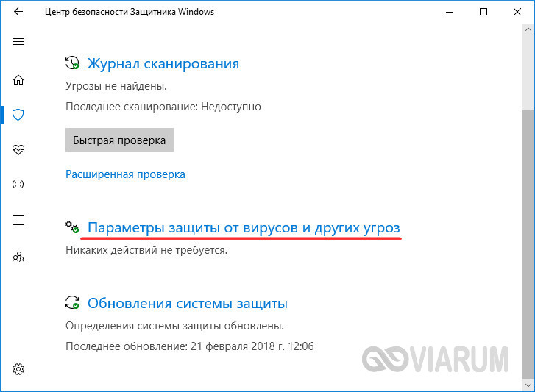Close the Defender Security Center window
Image resolution: width=535 pixels, height=392 pixels.
tap(517, 12)
